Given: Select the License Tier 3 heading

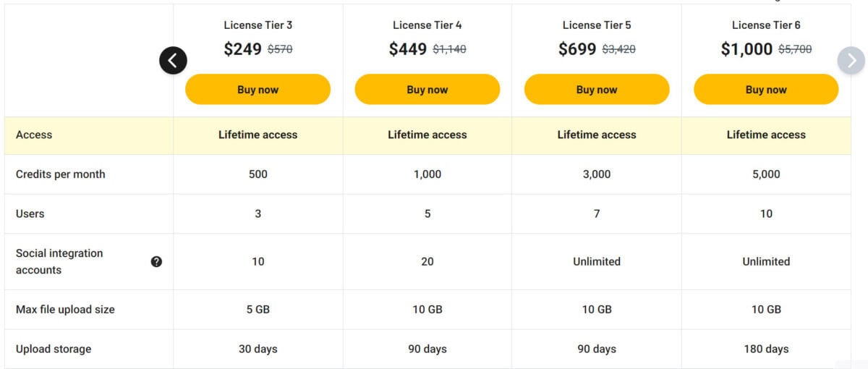Looking at the screenshot, I should click(x=258, y=25).
